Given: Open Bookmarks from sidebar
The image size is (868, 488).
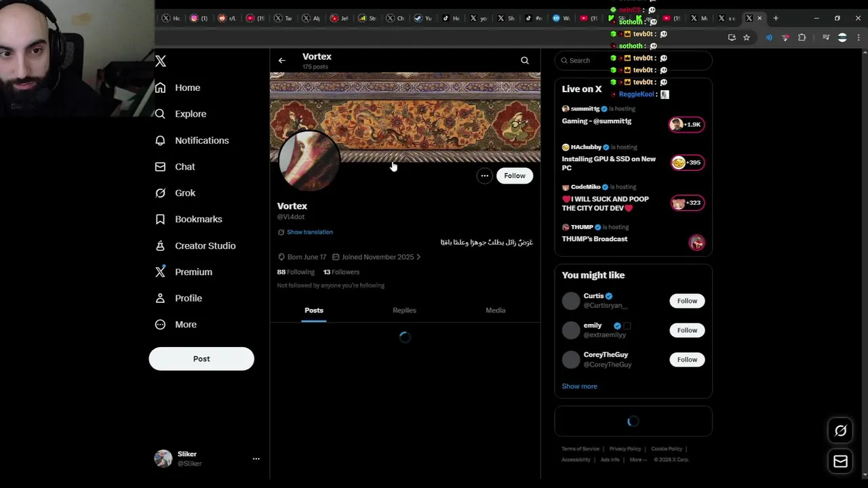Looking at the screenshot, I should (x=189, y=219).
